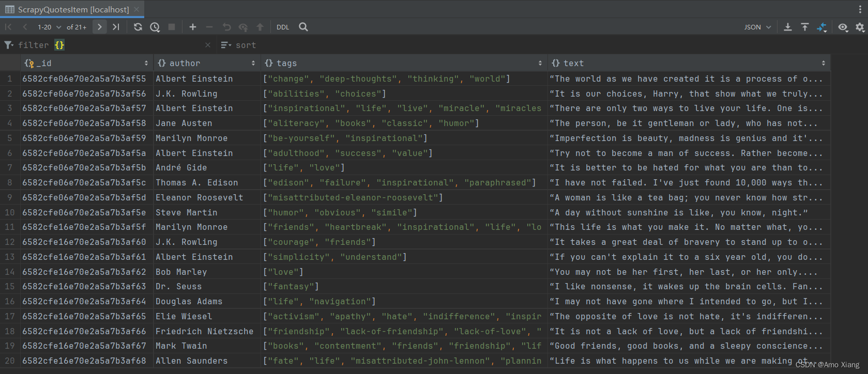The height and width of the screenshot is (374, 868).
Task: Jump to the last page of results
Action: click(116, 27)
